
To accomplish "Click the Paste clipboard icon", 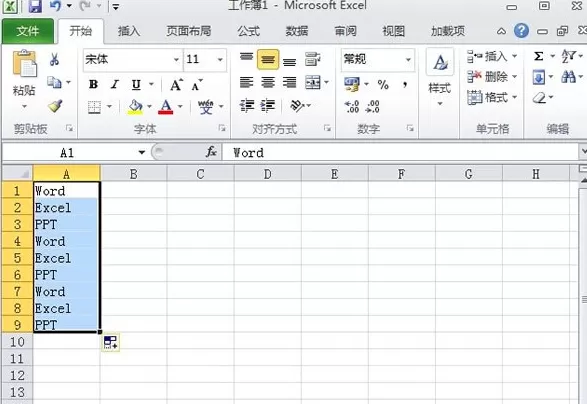I will point(24,64).
